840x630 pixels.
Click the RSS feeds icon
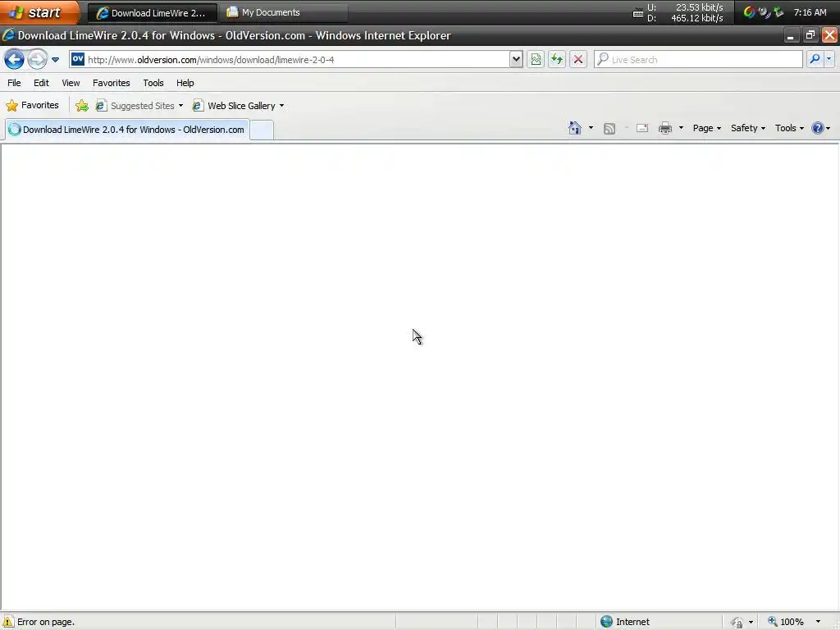click(609, 128)
